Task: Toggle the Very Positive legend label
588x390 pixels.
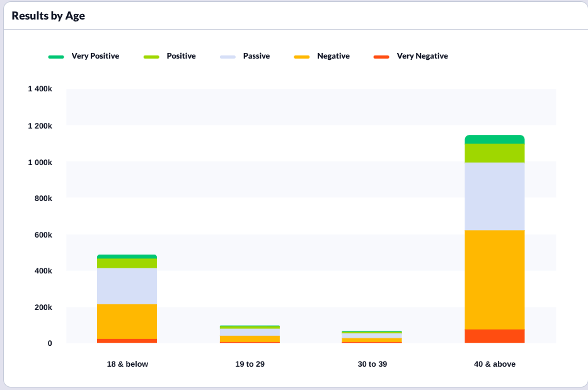Action: 95,56
